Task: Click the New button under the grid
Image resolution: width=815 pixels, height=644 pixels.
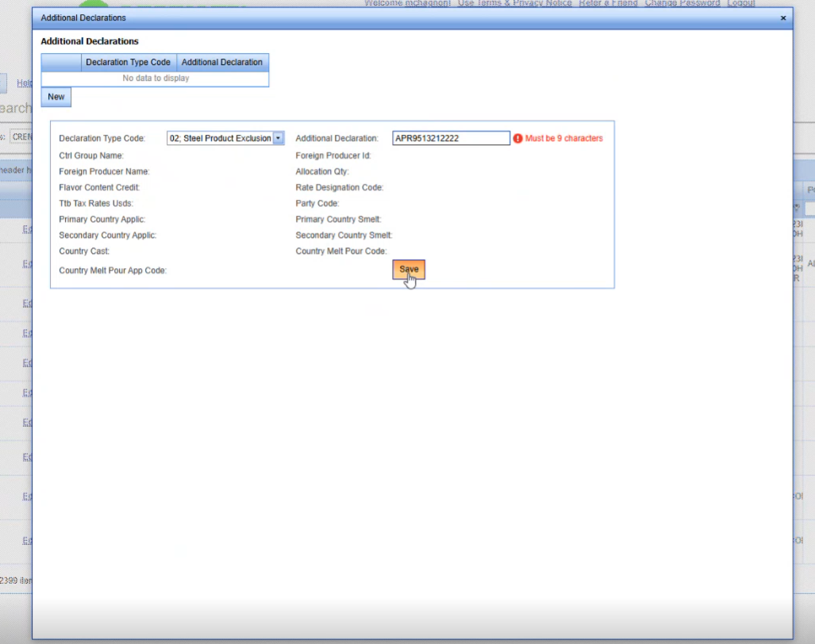Action: point(56,97)
